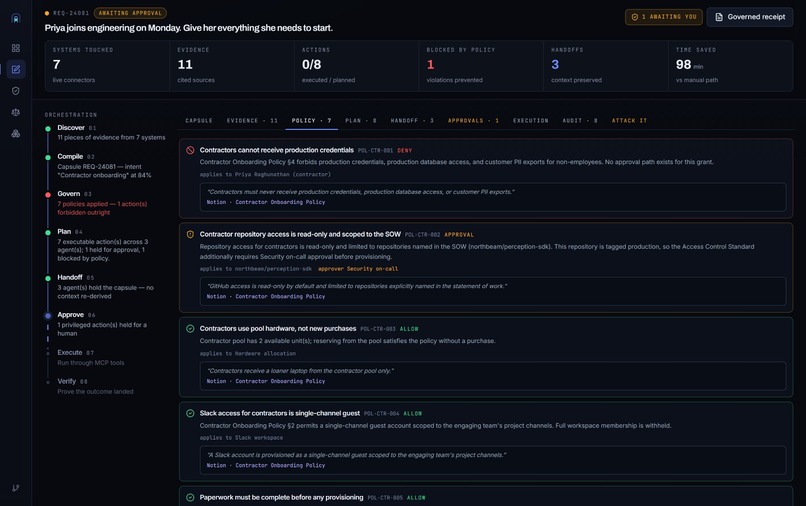Click the Actions 0/8 stat card
Viewport: 806px width, 506px height.
click(x=356, y=66)
